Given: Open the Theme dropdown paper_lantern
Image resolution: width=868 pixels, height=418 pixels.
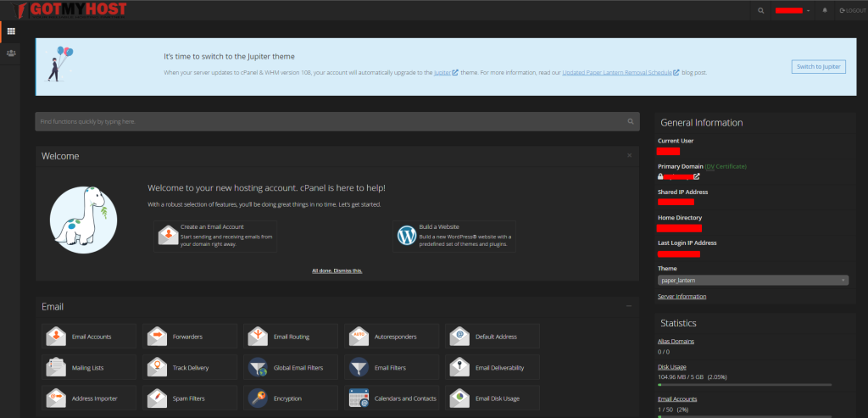Looking at the screenshot, I should click(752, 280).
